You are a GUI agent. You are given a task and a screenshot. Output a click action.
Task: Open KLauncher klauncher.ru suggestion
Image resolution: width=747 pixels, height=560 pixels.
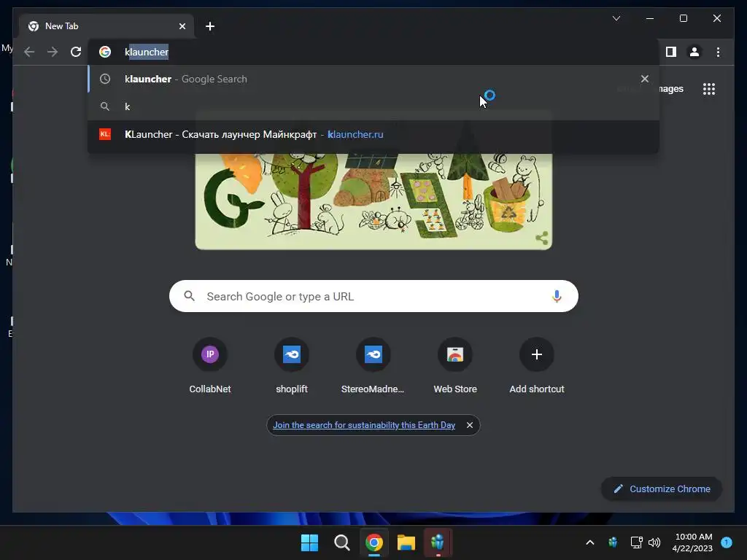pyautogui.click(x=373, y=134)
